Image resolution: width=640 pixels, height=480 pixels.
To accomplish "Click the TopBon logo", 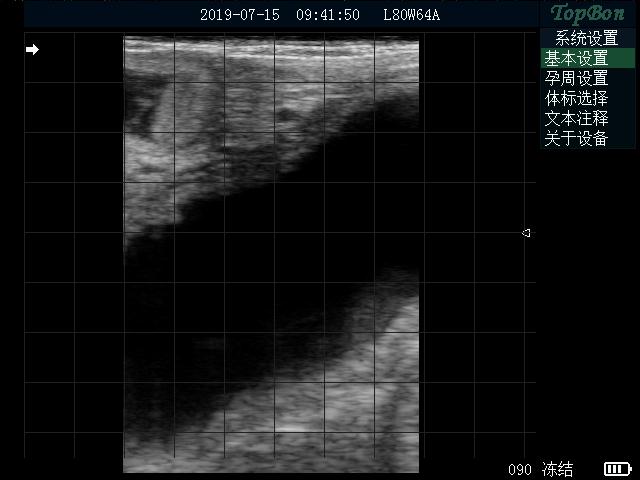I will click(x=588, y=14).
